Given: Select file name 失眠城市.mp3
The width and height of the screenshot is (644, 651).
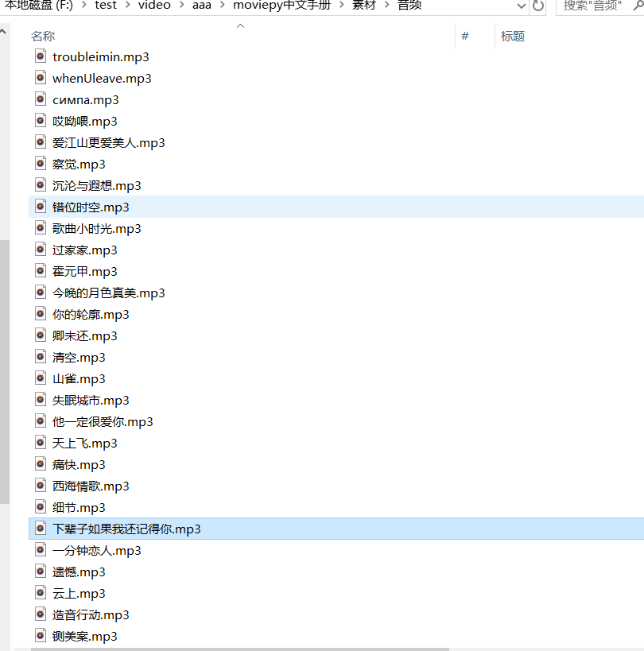Looking at the screenshot, I should pyautogui.click(x=91, y=401).
